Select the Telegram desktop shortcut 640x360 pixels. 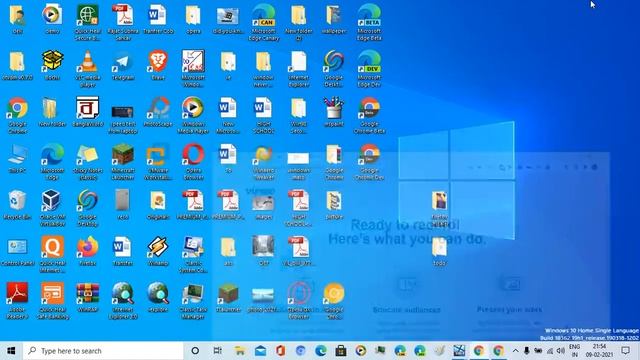[122, 65]
